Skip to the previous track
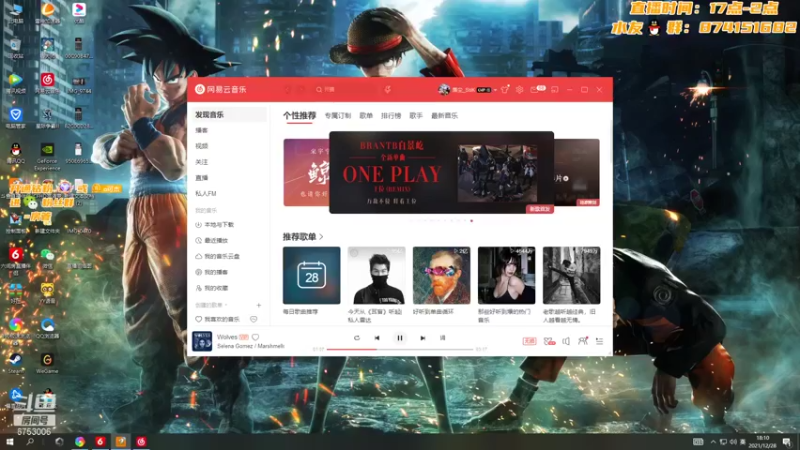Image resolution: width=800 pixels, height=450 pixels. pyautogui.click(x=377, y=338)
